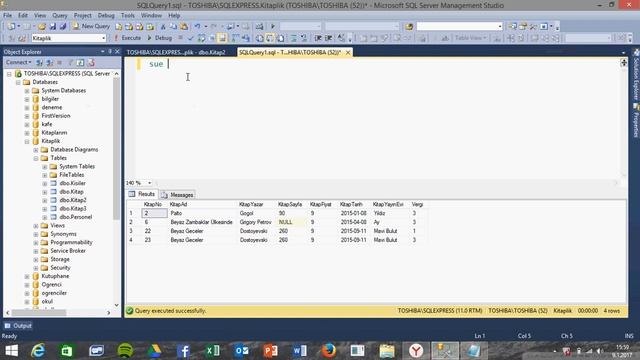The height and width of the screenshot is (360, 640).
Task: Toggle IntelliSense Enabled highlighted icon
Action: coord(222,38)
